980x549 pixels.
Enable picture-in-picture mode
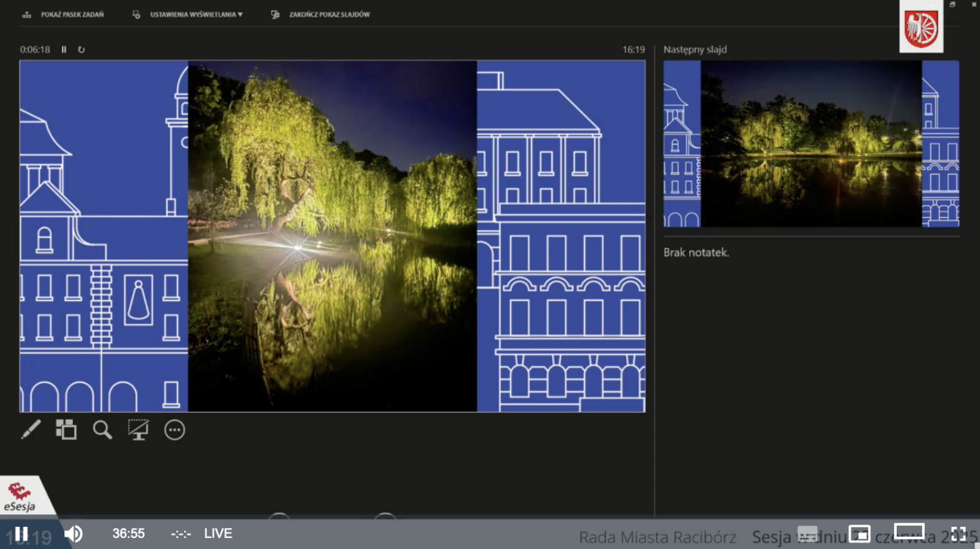(859, 534)
